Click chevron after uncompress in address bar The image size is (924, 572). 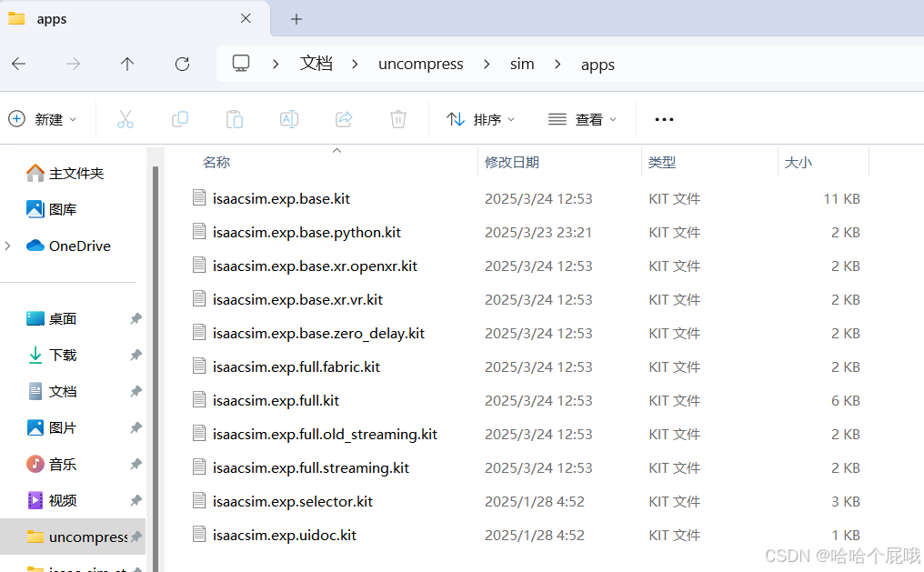coord(487,65)
